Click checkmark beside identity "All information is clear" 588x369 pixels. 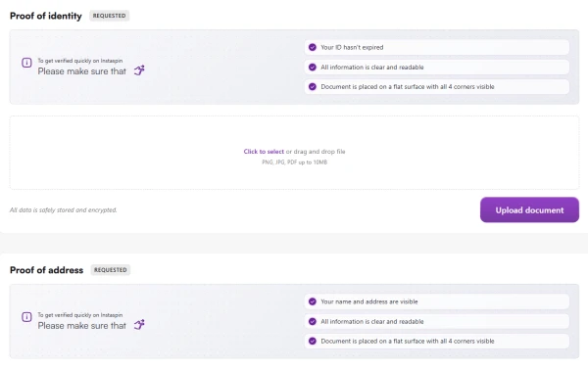coord(313,68)
